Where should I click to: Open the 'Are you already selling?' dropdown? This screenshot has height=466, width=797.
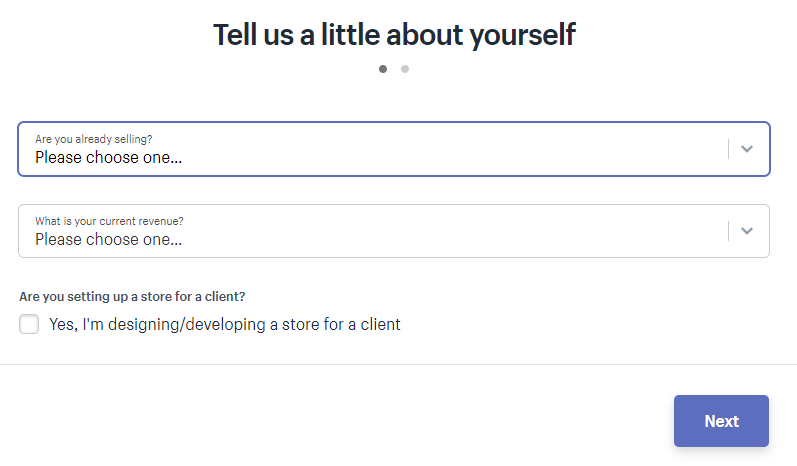(394, 149)
